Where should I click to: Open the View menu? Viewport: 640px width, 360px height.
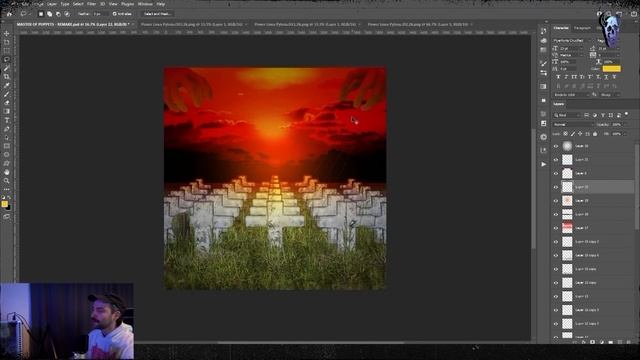click(x=113, y=4)
